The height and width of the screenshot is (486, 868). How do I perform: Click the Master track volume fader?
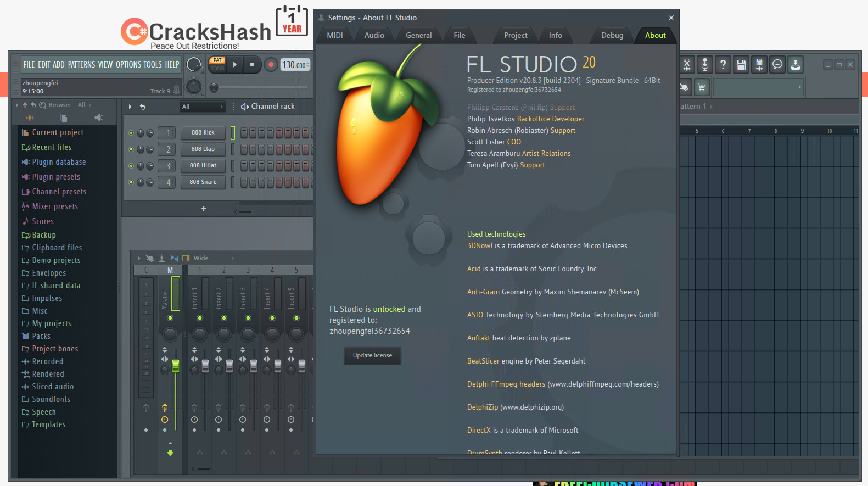pos(176,366)
